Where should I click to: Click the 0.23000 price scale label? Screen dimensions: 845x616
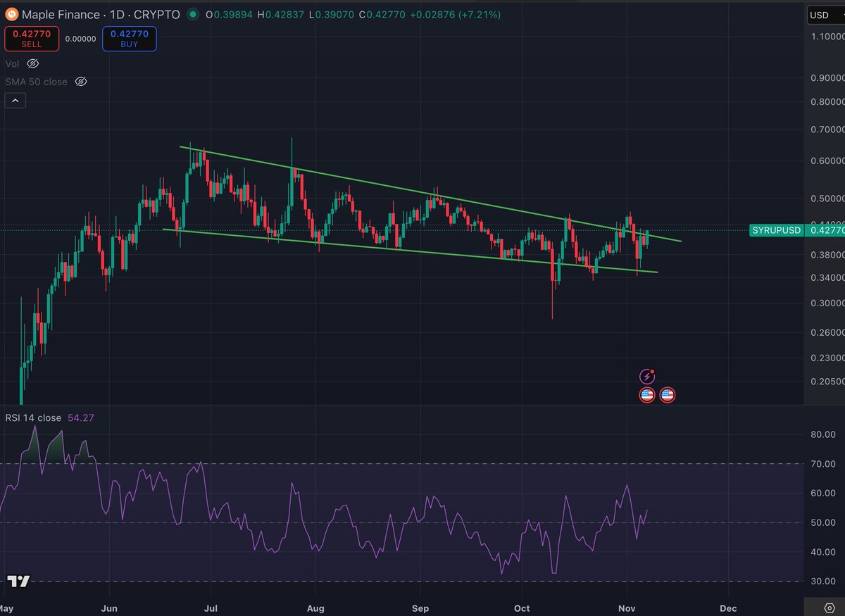[828, 358]
